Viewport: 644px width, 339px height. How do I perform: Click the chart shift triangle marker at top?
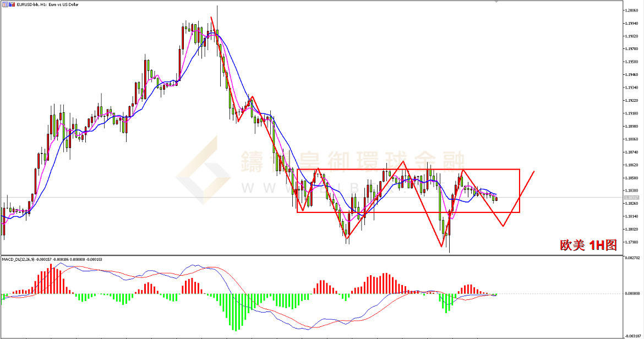pos(497,3)
